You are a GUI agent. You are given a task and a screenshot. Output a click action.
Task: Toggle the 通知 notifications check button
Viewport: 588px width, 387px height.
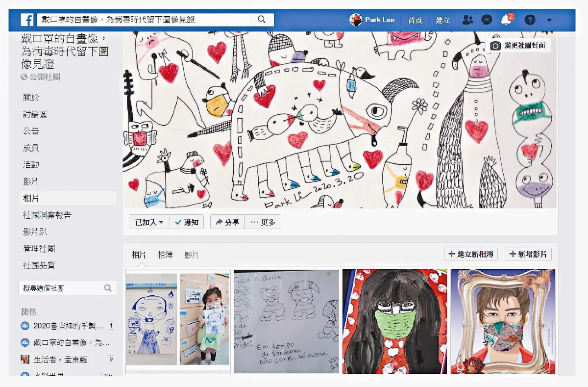(187, 222)
